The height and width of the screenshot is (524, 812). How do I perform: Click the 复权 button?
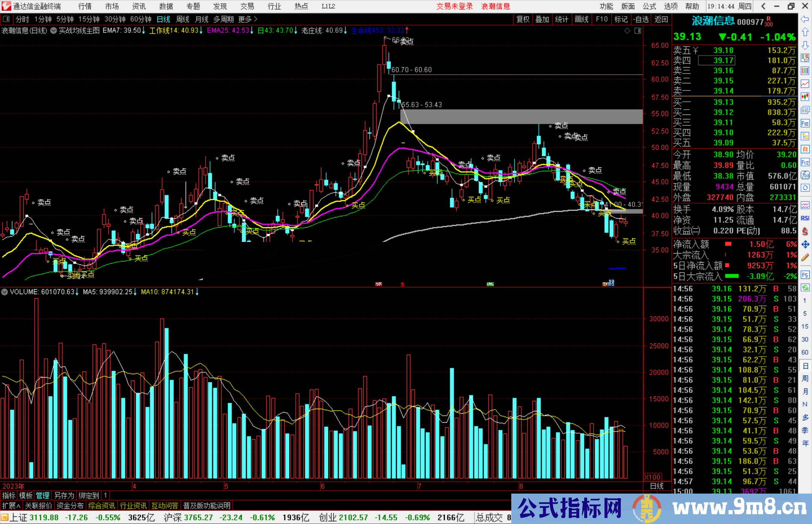point(523,19)
